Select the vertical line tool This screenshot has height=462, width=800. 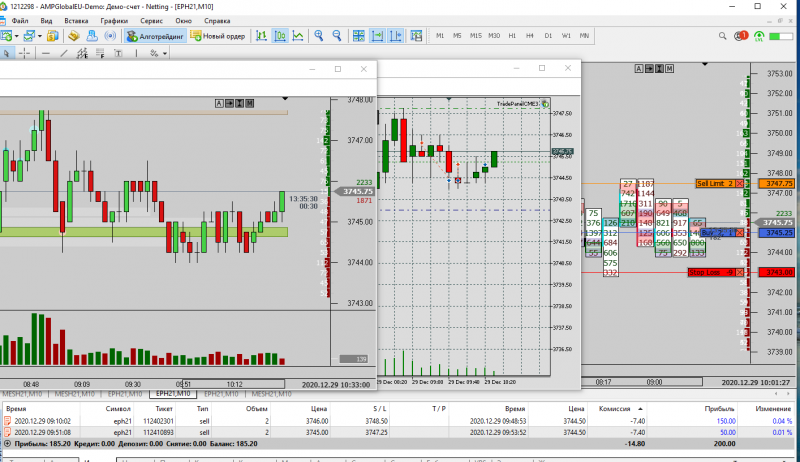coord(136,53)
